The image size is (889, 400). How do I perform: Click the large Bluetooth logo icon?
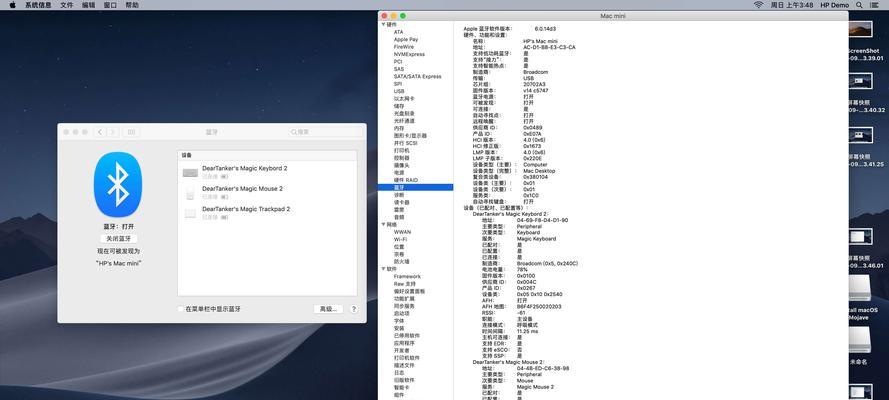(x=118, y=185)
